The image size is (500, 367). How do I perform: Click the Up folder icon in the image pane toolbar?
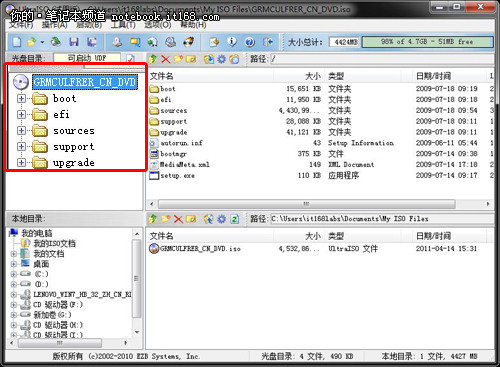coord(153,59)
